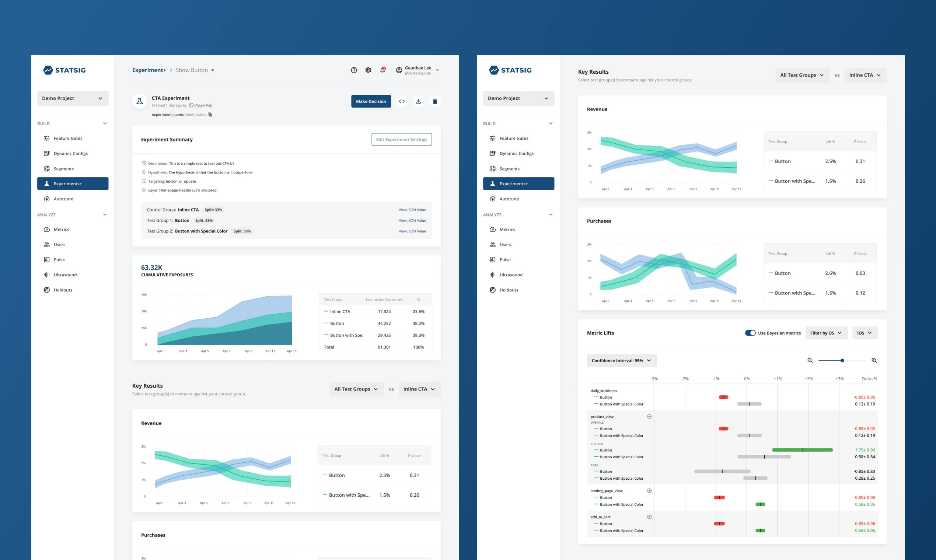Open Segments in the left panel sidebar
The width and height of the screenshot is (936, 560).
click(x=73, y=169)
